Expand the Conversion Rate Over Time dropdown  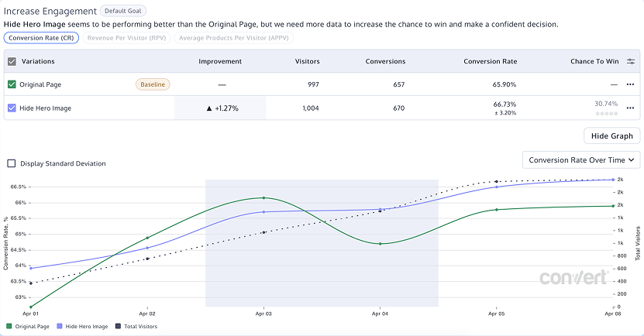pyautogui.click(x=580, y=160)
